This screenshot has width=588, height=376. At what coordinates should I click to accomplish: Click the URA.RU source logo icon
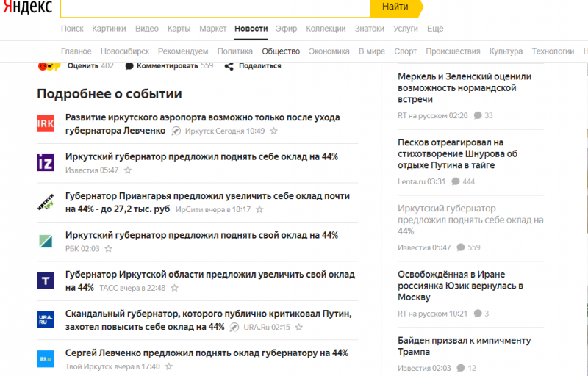click(46, 319)
